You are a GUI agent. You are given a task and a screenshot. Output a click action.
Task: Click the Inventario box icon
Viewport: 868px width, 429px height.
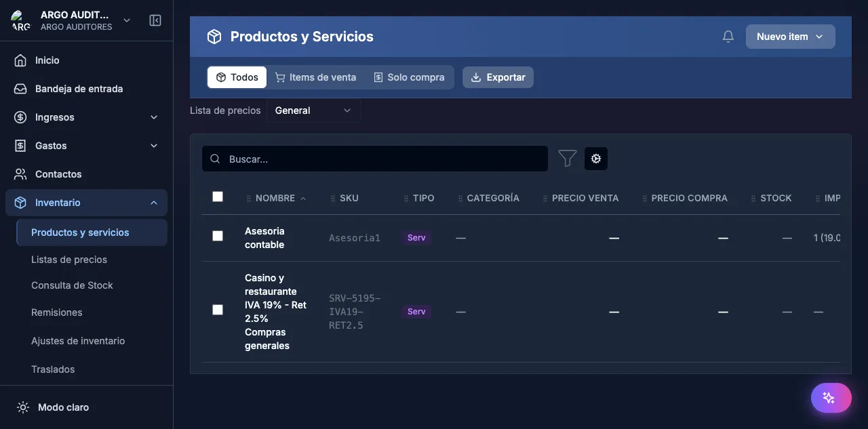coord(20,202)
